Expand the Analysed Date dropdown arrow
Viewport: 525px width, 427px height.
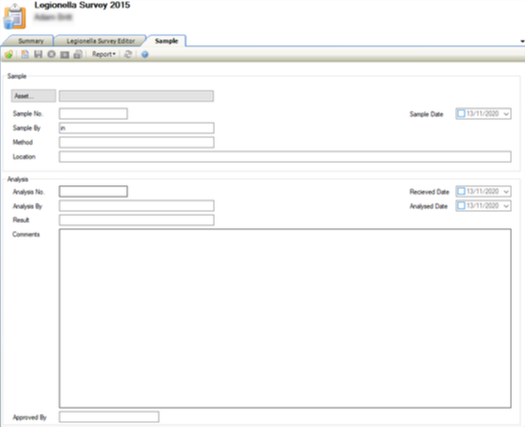pos(506,206)
